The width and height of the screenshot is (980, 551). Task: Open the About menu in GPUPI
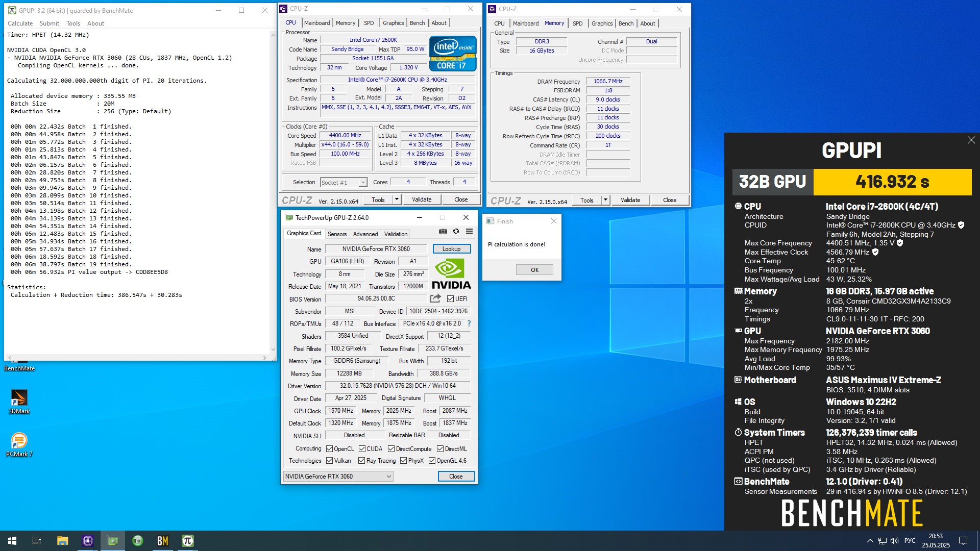(95, 23)
